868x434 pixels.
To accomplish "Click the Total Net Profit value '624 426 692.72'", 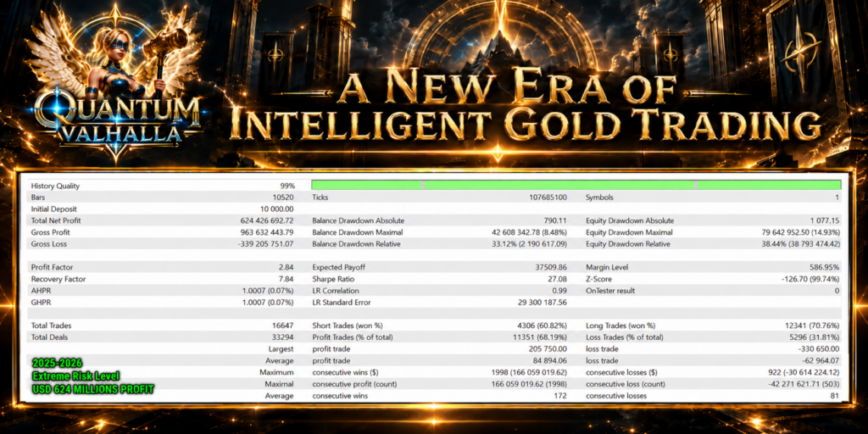I will [267, 221].
